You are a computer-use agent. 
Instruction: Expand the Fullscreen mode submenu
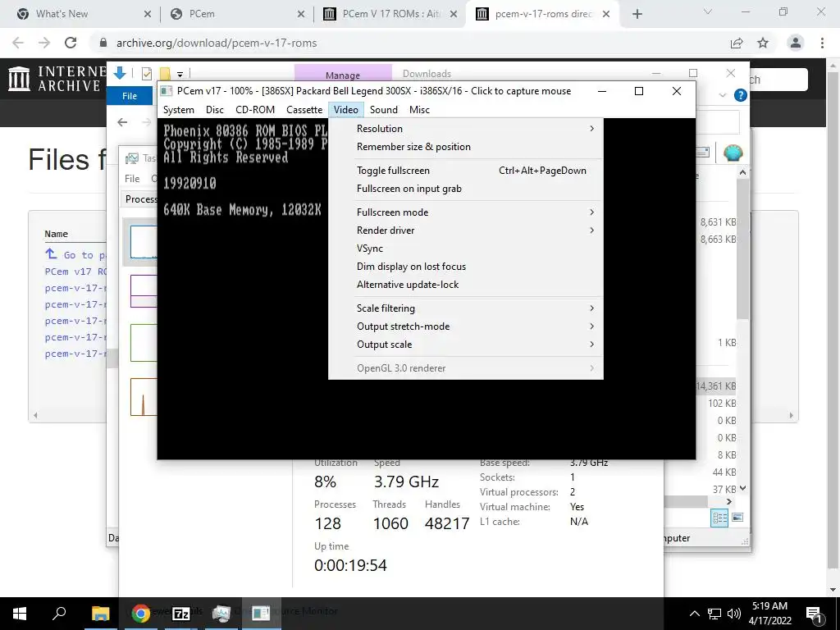click(x=466, y=212)
